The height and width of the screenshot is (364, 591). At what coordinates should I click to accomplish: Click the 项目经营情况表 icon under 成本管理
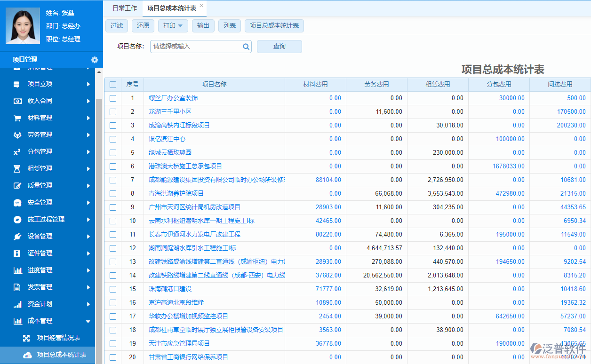pos(26,338)
